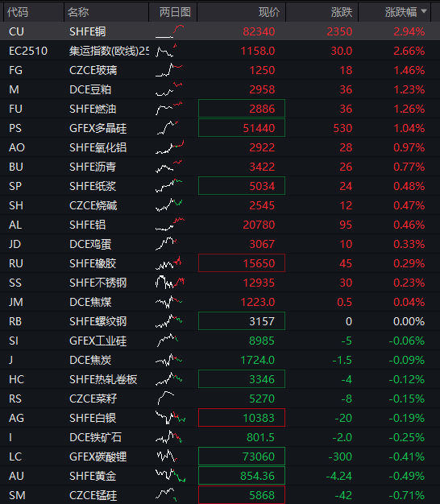Click the 涨跌 column header
Viewport: 440px width, 504px height.
click(x=342, y=12)
